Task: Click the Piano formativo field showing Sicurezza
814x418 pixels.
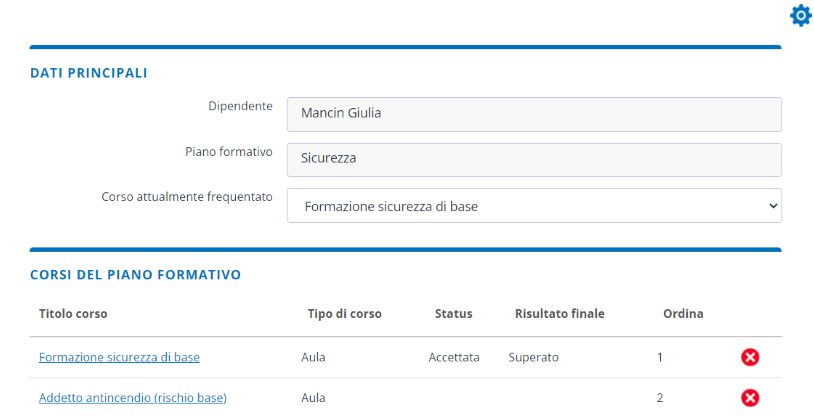Action: click(x=534, y=158)
